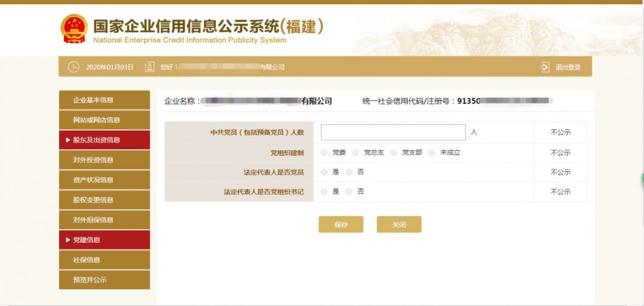Select 是 for 法定代表人是否党组织书记
Image resolution: width=644 pixels, height=306 pixels.
coord(324,191)
